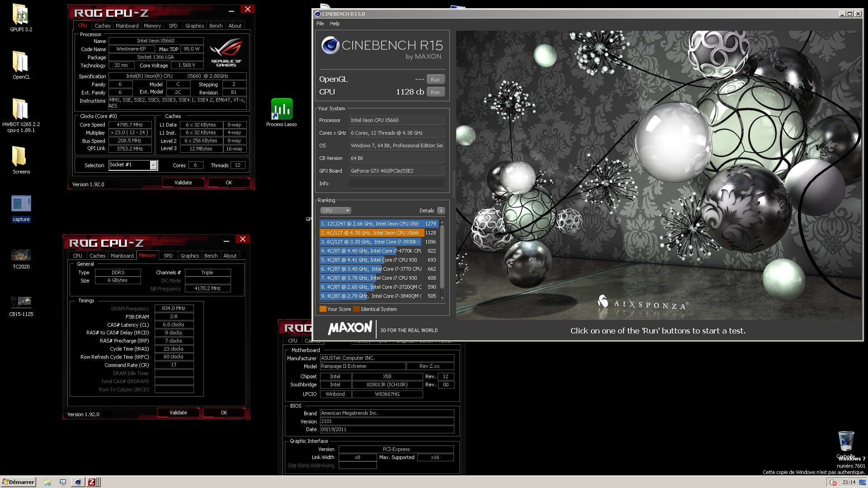Click the Info input field in Cinebench

[x=396, y=183]
